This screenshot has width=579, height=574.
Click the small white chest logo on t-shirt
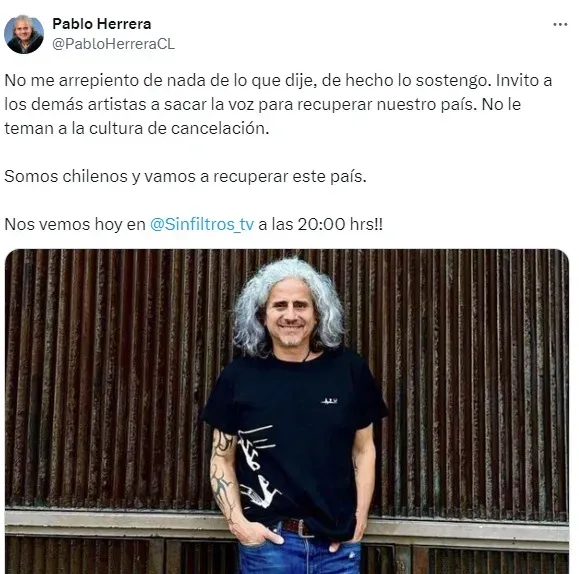pos(329,401)
